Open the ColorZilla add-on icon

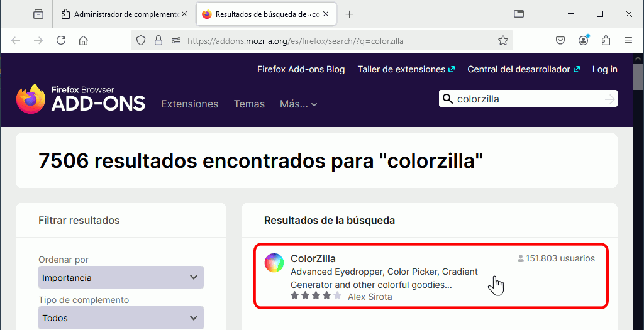(274, 263)
